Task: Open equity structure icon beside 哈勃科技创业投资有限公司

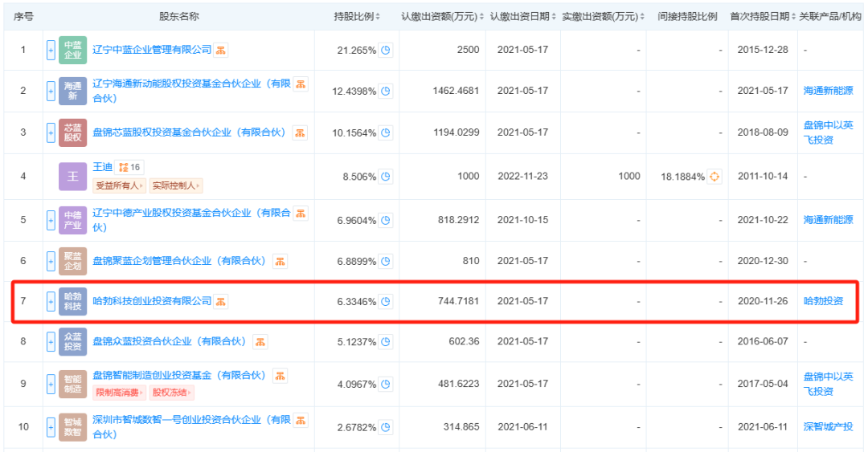Action: [221, 302]
